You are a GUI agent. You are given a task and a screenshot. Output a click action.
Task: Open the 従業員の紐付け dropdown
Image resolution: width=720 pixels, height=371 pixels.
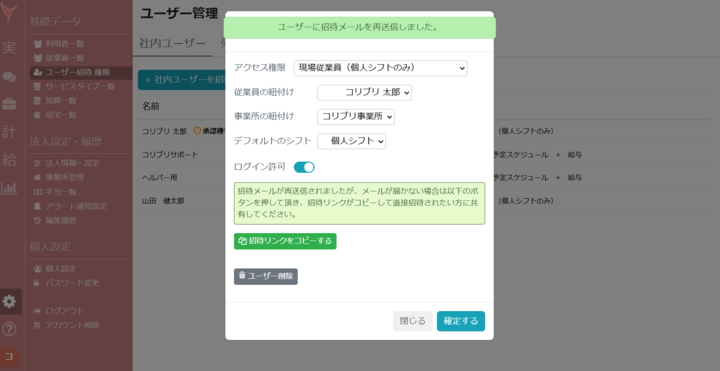pos(365,92)
